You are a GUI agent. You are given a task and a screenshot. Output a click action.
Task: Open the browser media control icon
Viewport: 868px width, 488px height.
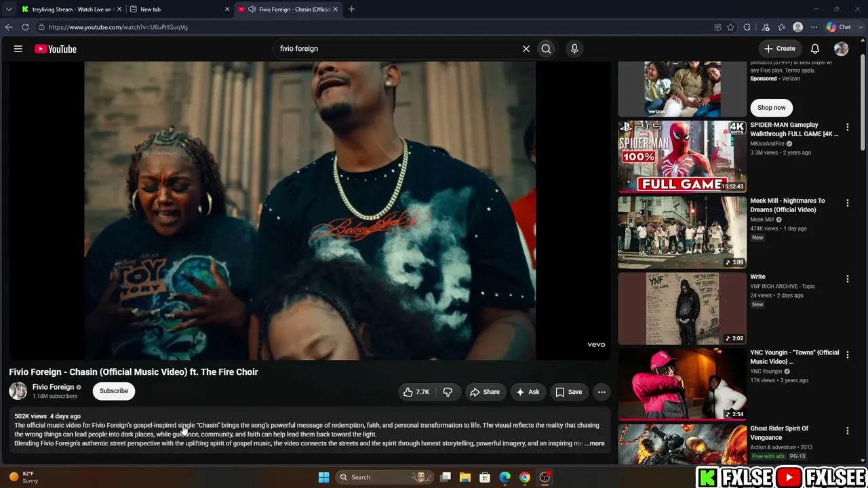point(766,27)
